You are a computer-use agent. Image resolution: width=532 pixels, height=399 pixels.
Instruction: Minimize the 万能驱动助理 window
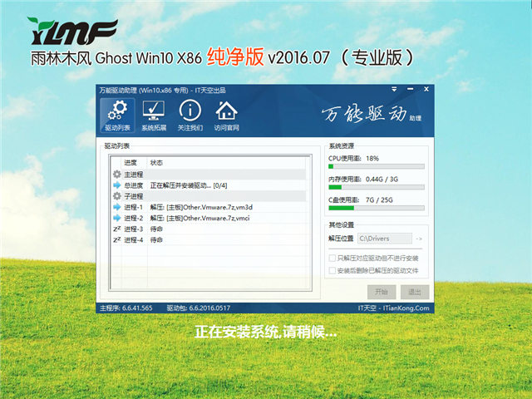click(x=410, y=89)
